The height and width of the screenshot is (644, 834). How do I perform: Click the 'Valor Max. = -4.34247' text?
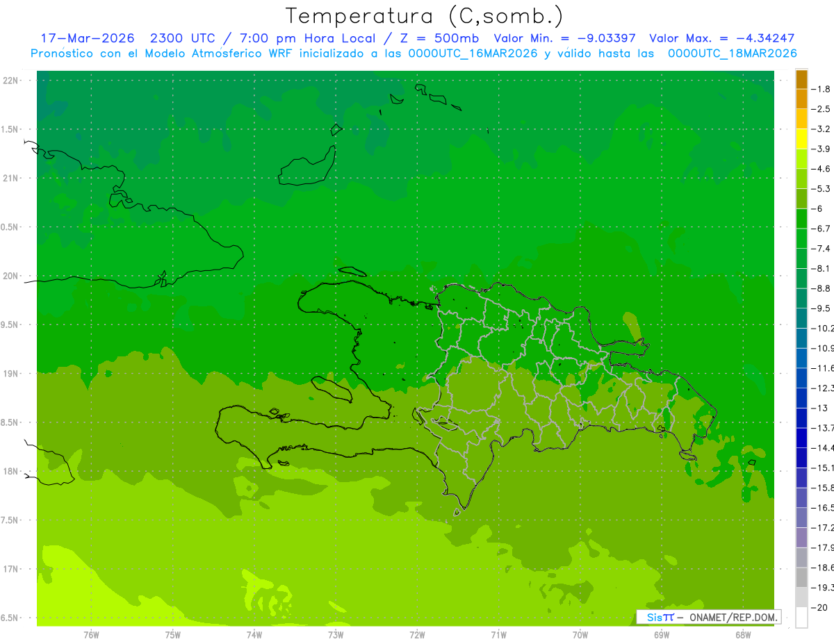721,38
